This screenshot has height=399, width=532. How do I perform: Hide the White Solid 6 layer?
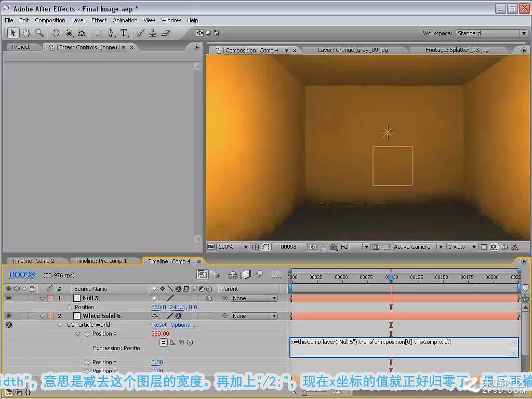point(8,316)
